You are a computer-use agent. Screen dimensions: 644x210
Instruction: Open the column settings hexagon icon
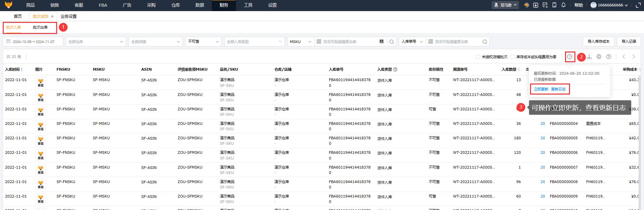(599, 57)
